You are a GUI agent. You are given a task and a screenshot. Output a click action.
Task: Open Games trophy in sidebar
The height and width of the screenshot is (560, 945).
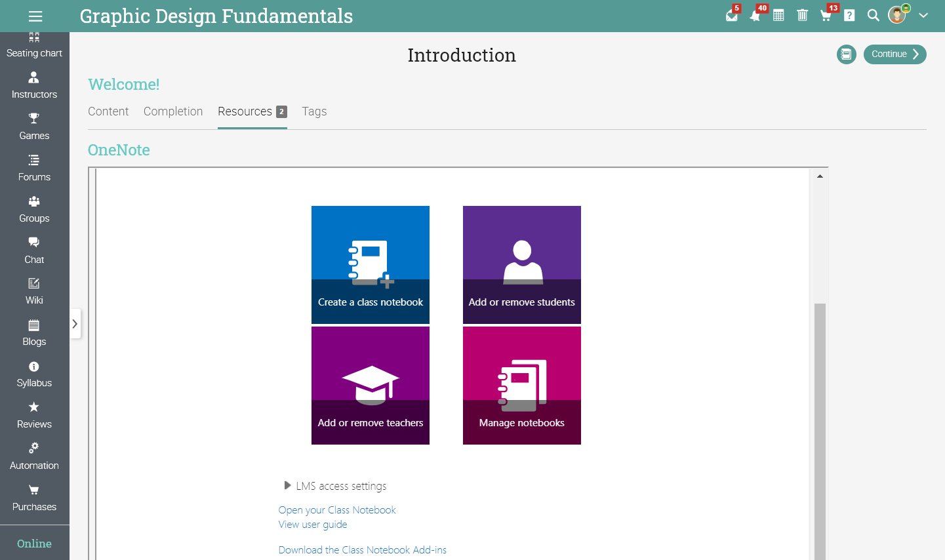(34, 127)
